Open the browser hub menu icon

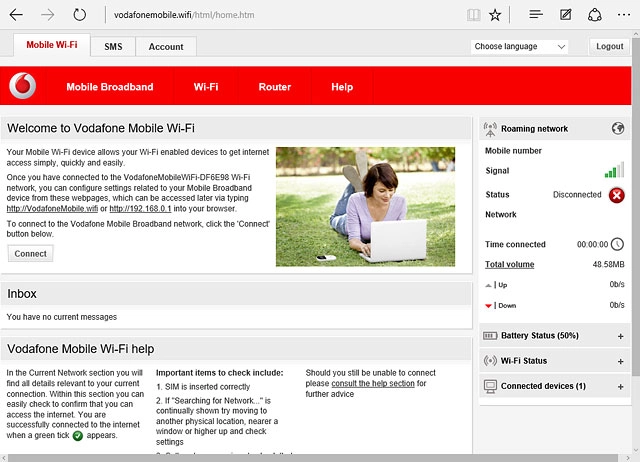click(x=536, y=15)
